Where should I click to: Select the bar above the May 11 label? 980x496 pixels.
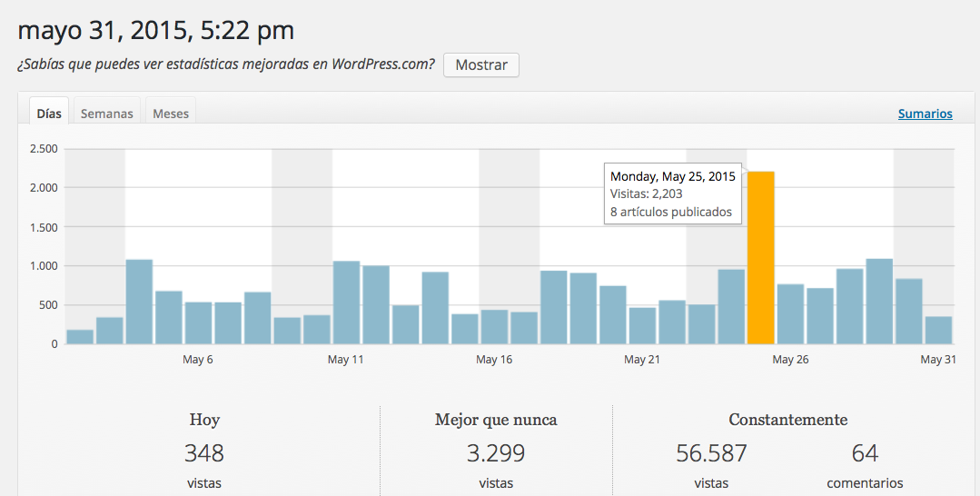[x=346, y=303]
